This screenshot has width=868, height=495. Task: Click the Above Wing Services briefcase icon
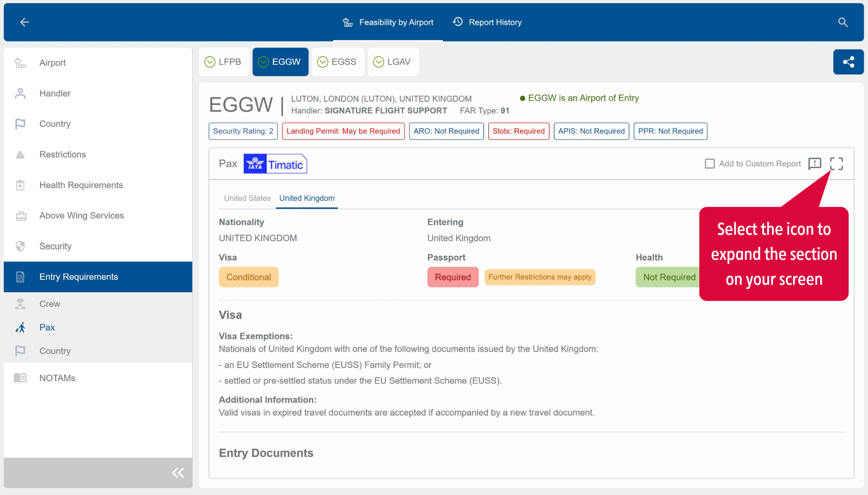pyautogui.click(x=21, y=216)
